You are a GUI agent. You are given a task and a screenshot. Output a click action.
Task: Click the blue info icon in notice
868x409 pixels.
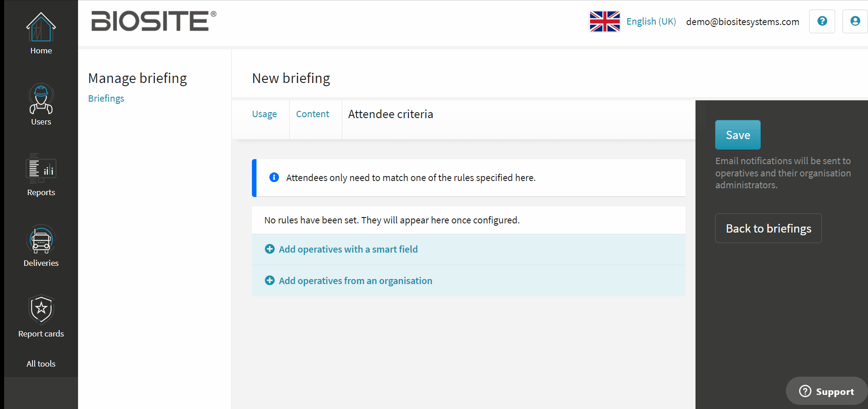pos(274,177)
